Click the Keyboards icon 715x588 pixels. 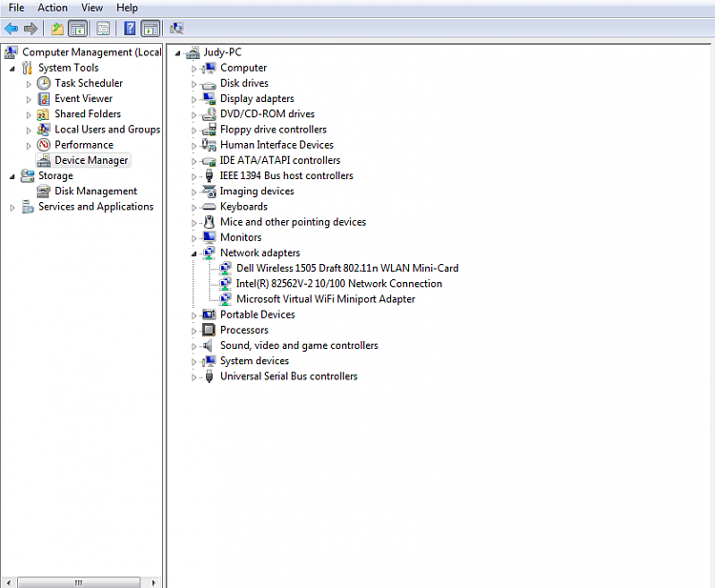(x=210, y=207)
